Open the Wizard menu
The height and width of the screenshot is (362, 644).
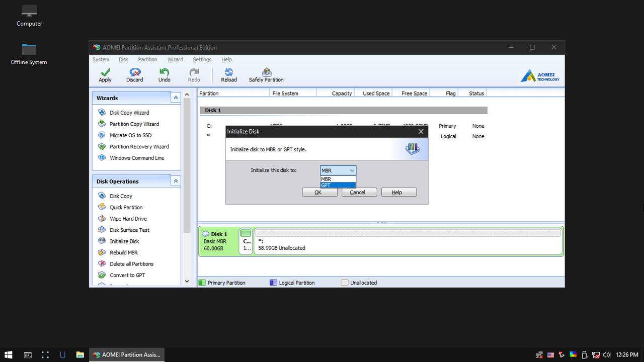pyautogui.click(x=175, y=59)
